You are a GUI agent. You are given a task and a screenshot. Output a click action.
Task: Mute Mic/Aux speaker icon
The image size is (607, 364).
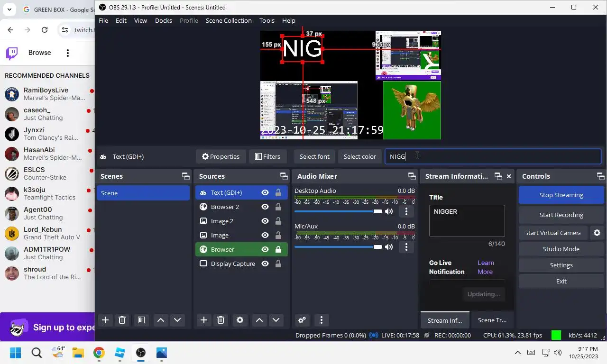click(389, 247)
